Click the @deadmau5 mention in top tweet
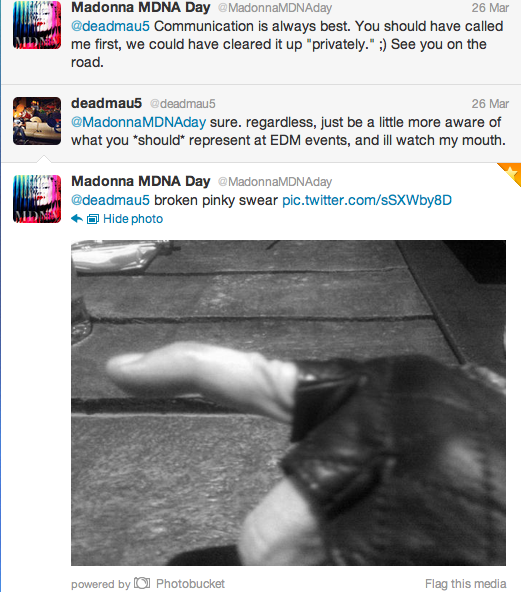 pos(110,26)
